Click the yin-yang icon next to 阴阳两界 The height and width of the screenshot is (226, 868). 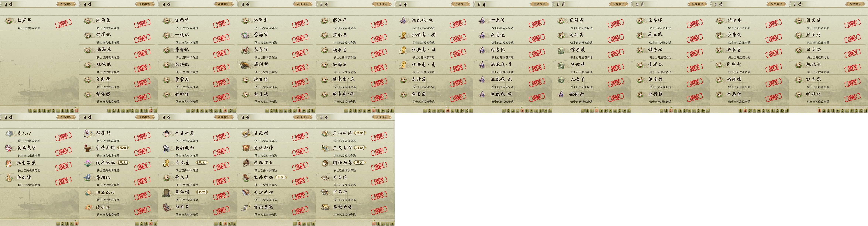[325, 163]
